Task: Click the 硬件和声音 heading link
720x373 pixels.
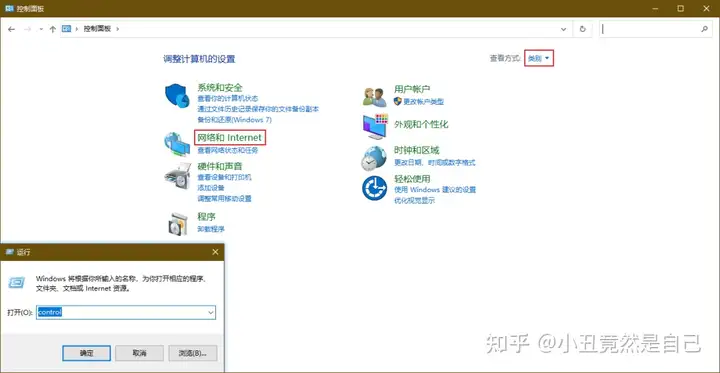Action: coord(219,166)
